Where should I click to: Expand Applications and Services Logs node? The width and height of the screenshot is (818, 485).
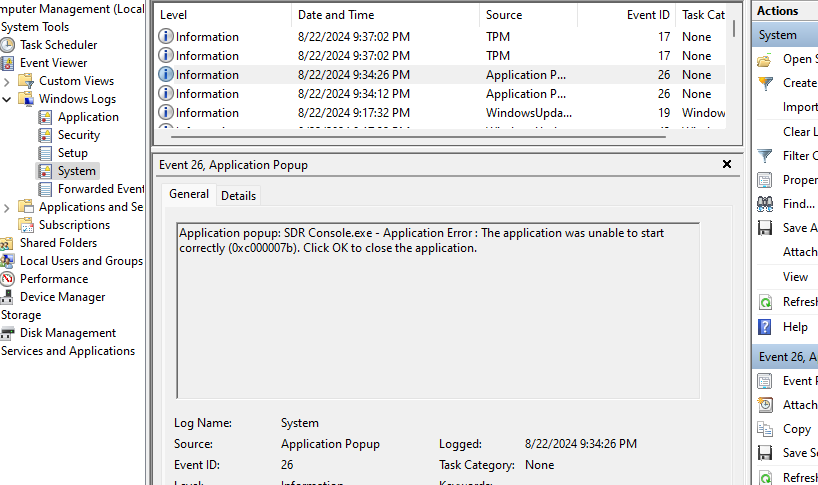[7, 208]
